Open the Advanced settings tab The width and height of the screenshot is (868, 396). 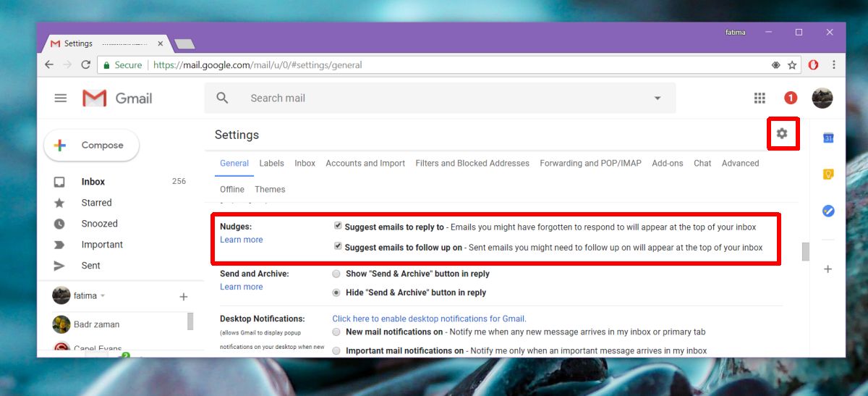pyautogui.click(x=741, y=164)
